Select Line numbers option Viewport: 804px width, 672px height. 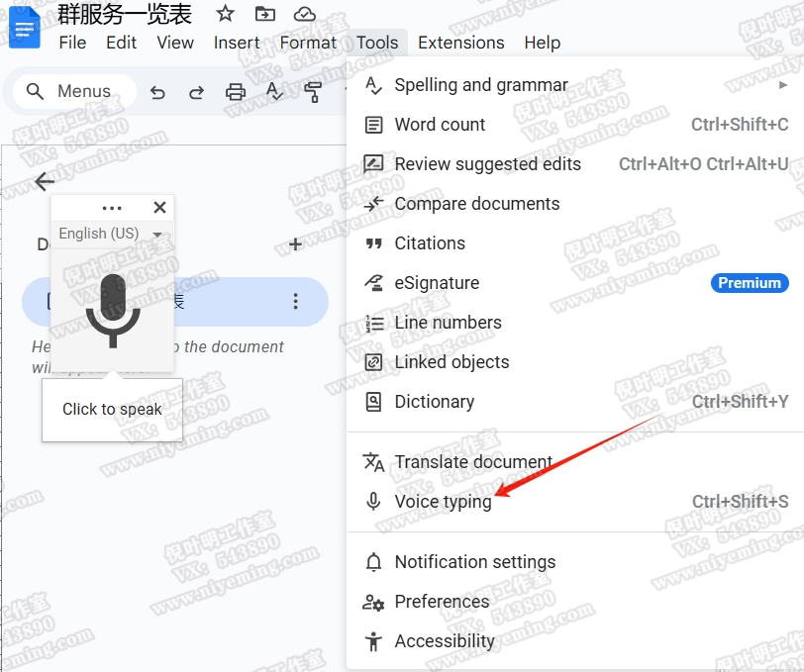coord(575,323)
